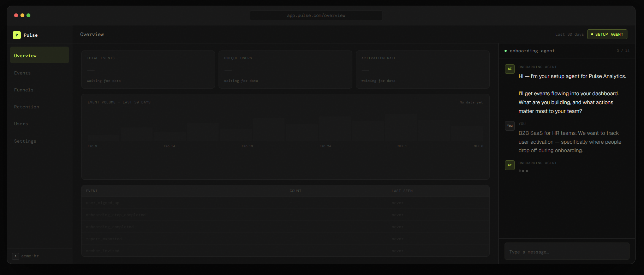Click the acme-hr workspace avatar icon

coord(16,256)
